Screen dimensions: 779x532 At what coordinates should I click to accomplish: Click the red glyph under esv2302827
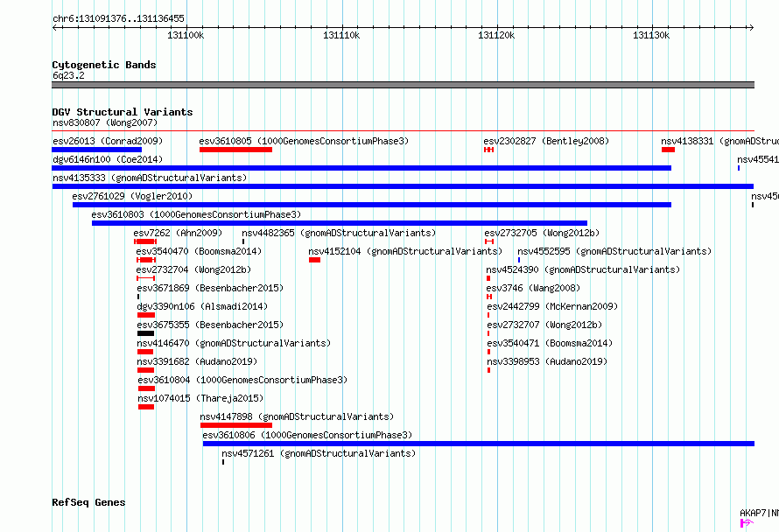point(489,150)
